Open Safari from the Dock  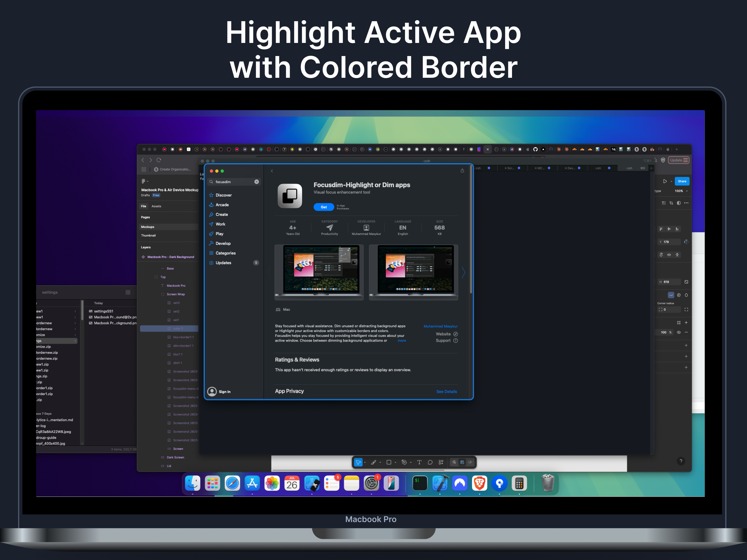232,483
